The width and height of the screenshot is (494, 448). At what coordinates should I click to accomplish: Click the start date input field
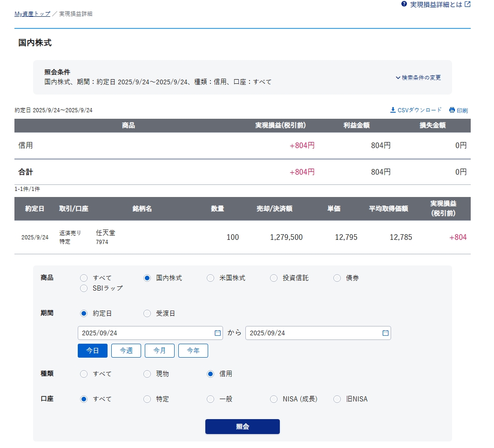click(x=144, y=333)
